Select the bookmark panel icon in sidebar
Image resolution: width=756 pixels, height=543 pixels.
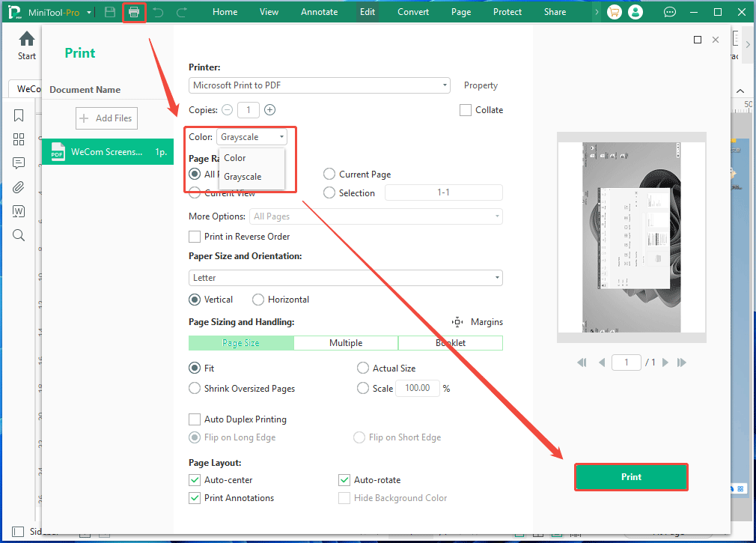pyautogui.click(x=19, y=115)
